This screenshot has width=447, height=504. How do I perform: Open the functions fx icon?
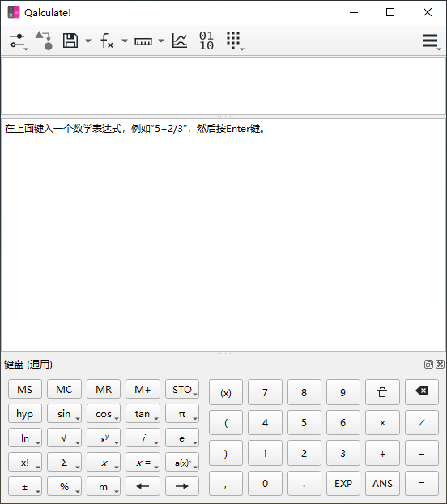tap(107, 41)
